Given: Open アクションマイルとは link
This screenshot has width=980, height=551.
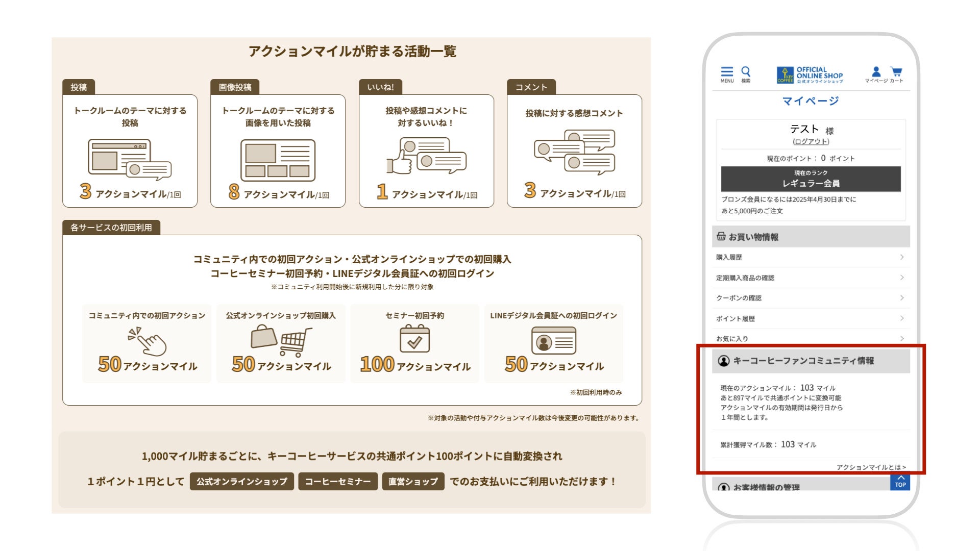Looking at the screenshot, I should pos(871,467).
